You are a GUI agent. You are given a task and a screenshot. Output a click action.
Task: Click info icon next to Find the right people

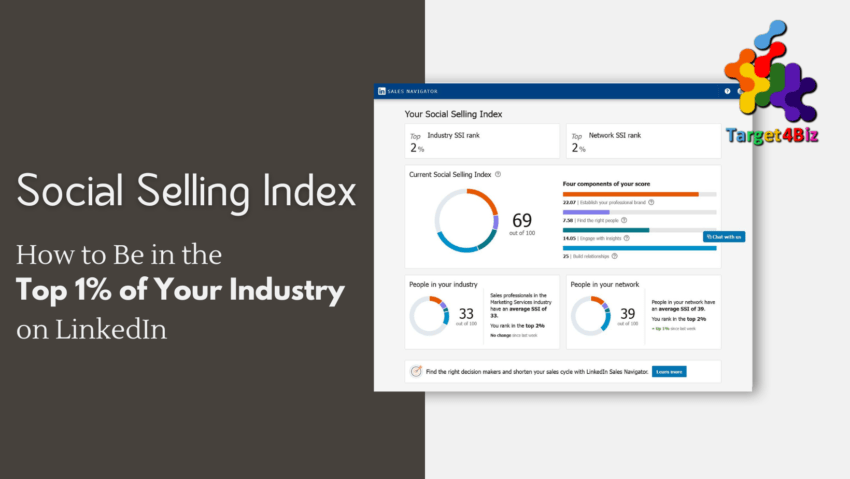(x=622, y=220)
